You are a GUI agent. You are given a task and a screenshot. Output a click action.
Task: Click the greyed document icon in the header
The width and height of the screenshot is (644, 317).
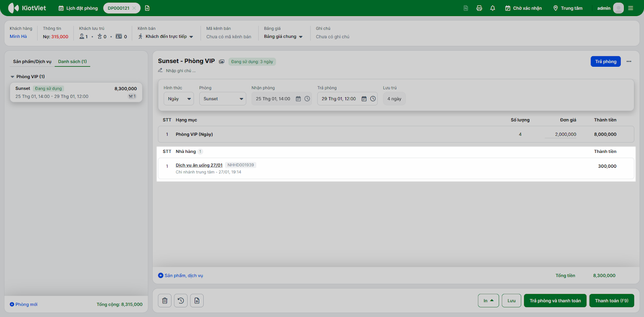coord(466,8)
